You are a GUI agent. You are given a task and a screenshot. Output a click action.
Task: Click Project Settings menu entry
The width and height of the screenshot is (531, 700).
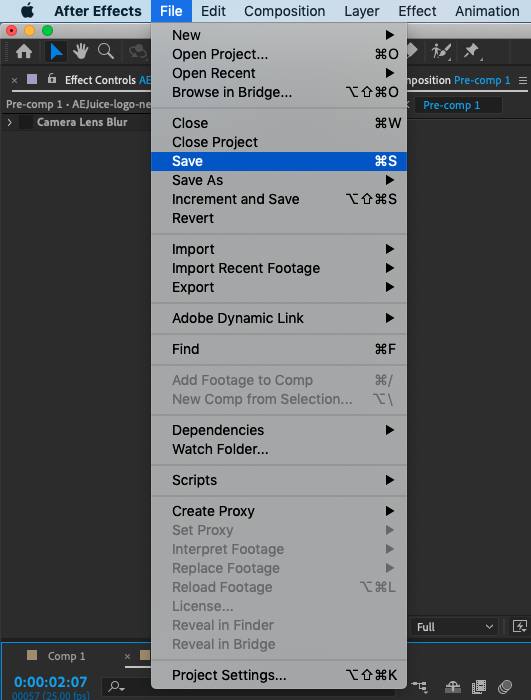coord(279,675)
